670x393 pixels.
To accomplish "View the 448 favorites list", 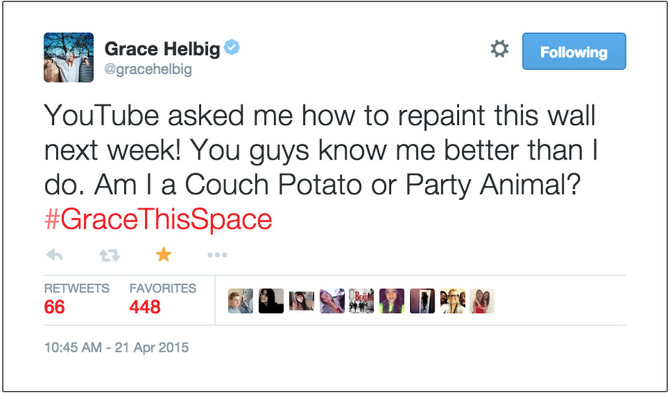I will click(163, 299).
